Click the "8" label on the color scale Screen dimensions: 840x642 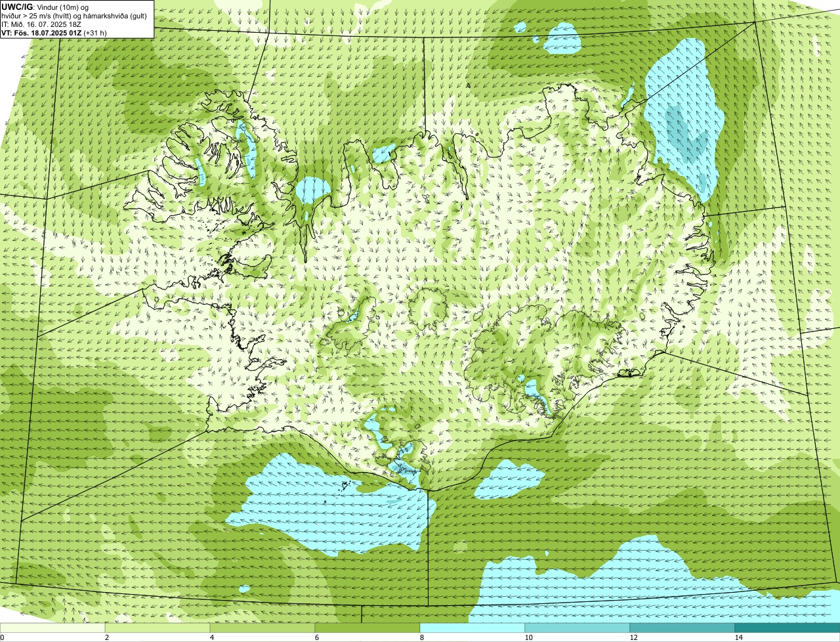tap(422, 637)
